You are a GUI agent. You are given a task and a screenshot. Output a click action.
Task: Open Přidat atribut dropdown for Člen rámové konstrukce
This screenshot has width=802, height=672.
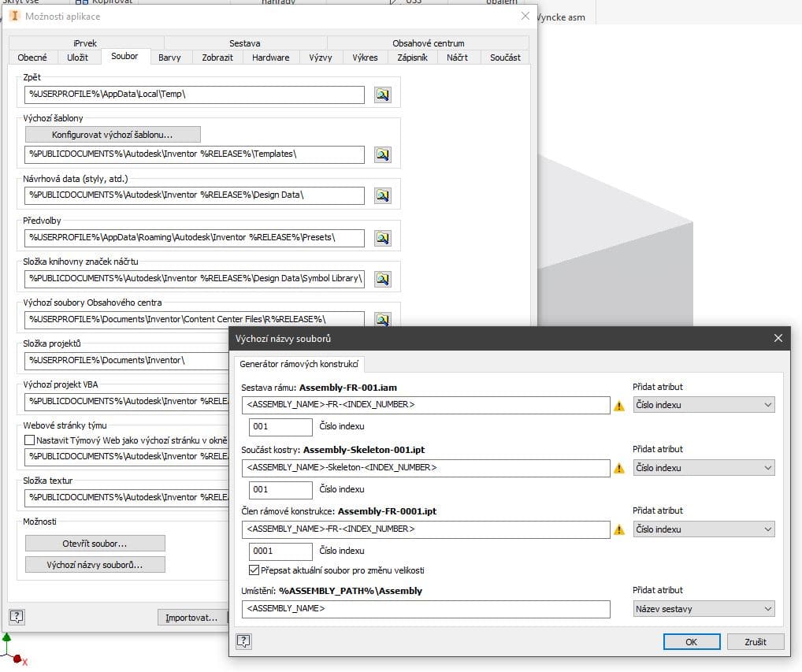pyautogui.click(x=704, y=529)
